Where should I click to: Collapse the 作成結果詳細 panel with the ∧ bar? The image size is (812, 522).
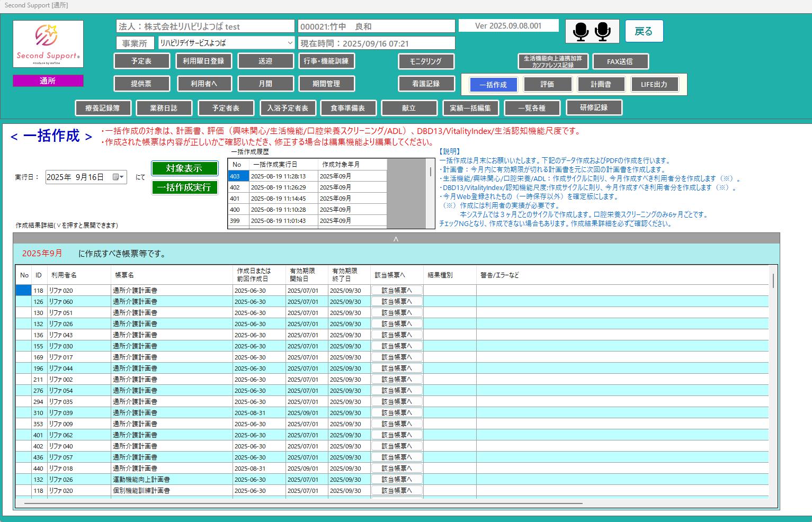point(396,239)
